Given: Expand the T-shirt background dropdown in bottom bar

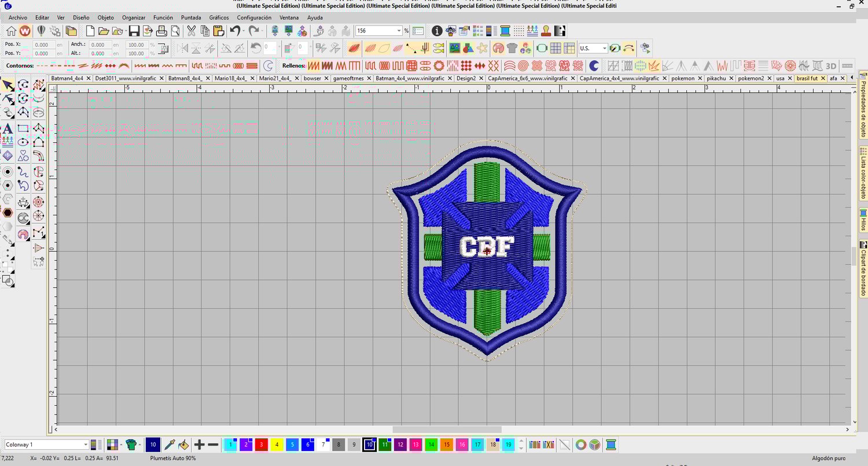Looking at the screenshot, I should pyautogui.click(x=139, y=445).
